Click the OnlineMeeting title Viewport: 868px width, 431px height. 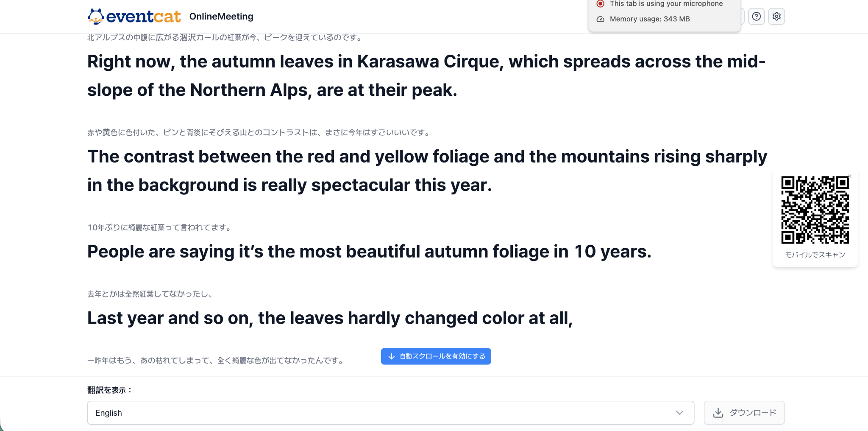click(221, 17)
